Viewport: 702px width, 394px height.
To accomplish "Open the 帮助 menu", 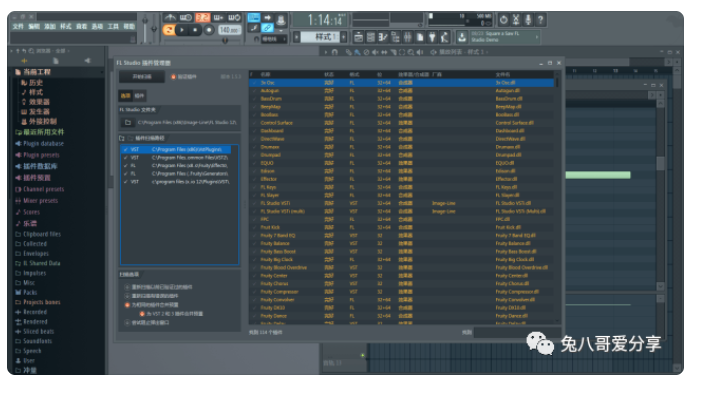I will pyautogui.click(x=129, y=26).
